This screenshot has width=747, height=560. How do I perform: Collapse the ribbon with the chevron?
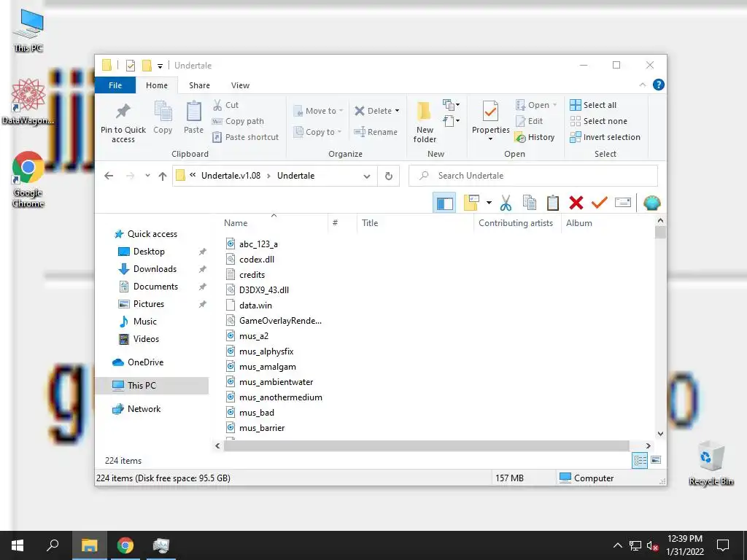coord(642,85)
